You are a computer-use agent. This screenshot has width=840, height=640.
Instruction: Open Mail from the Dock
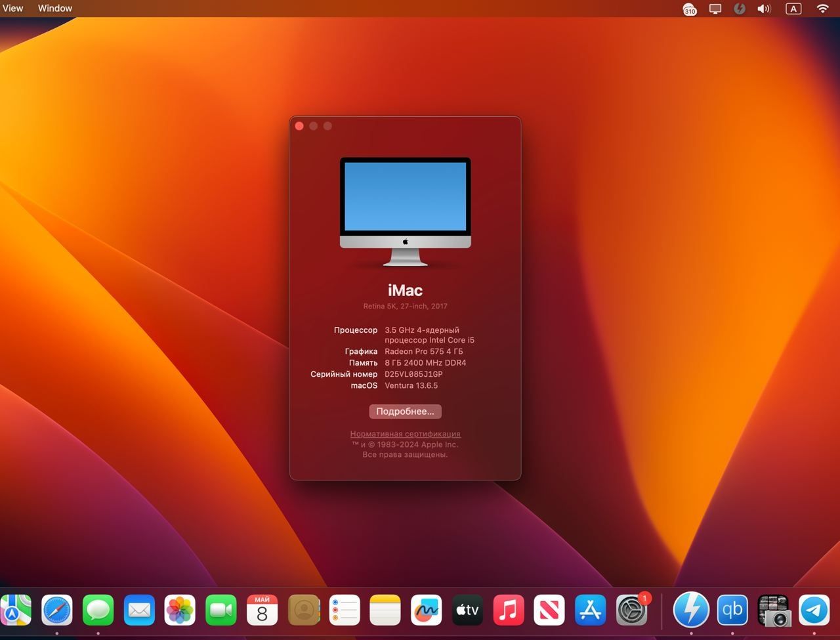tap(139, 610)
